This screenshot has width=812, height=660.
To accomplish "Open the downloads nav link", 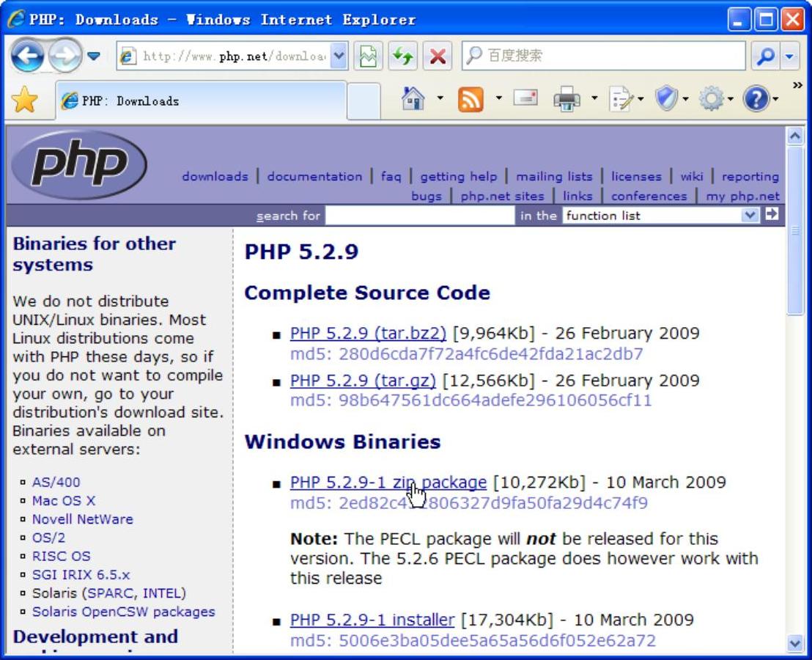I will tap(215, 177).
